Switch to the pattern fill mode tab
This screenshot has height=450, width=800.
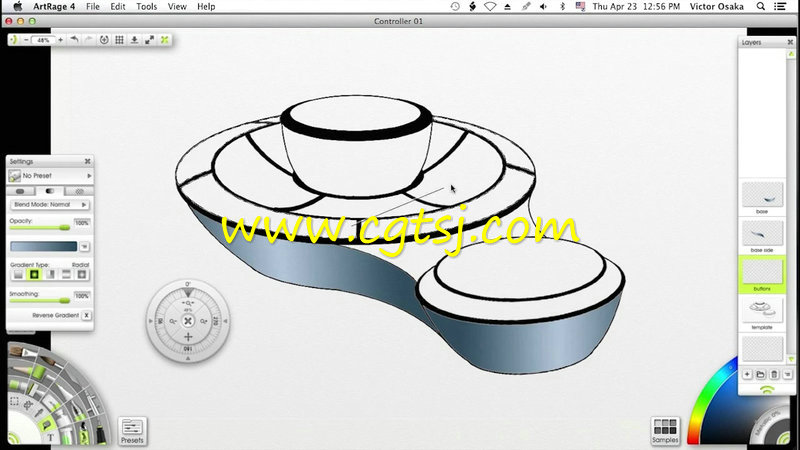[79, 191]
